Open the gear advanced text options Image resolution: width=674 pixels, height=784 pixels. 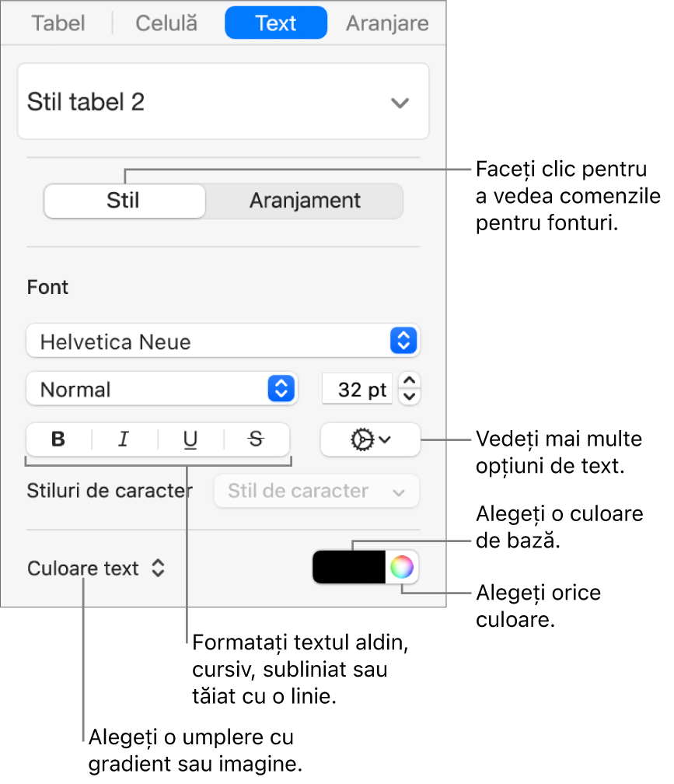tap(370, 439)
